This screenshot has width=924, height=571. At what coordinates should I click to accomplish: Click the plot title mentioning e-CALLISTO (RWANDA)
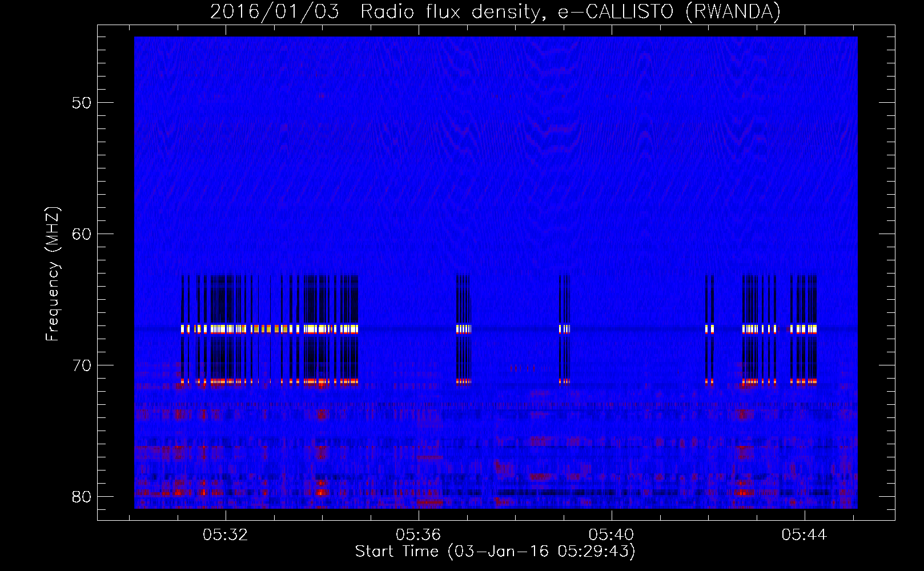click(x=495, y=12)
